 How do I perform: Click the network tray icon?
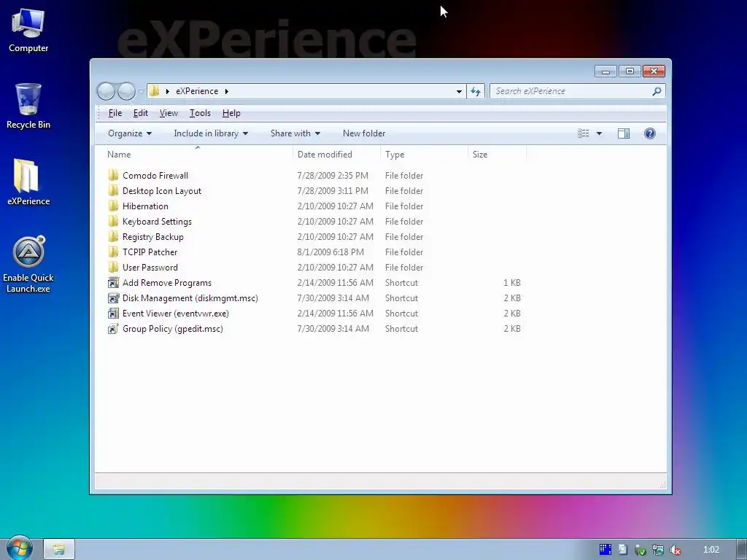click(658, 550)
